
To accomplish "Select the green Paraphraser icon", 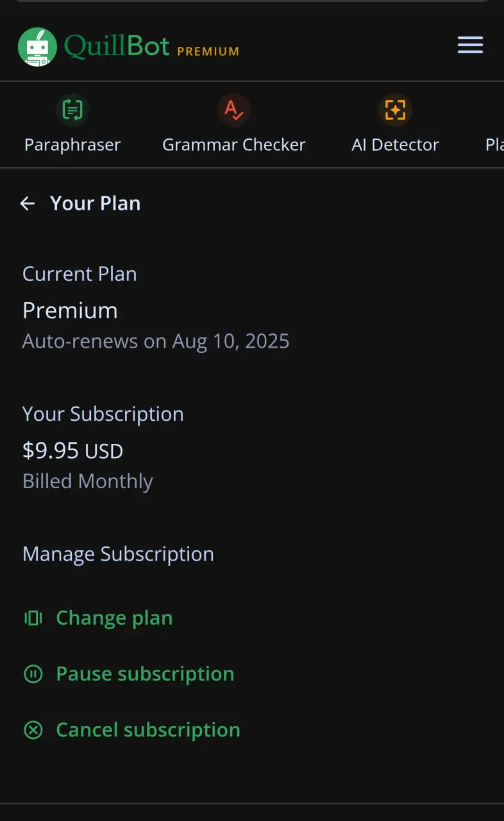I will pos(72,110).
